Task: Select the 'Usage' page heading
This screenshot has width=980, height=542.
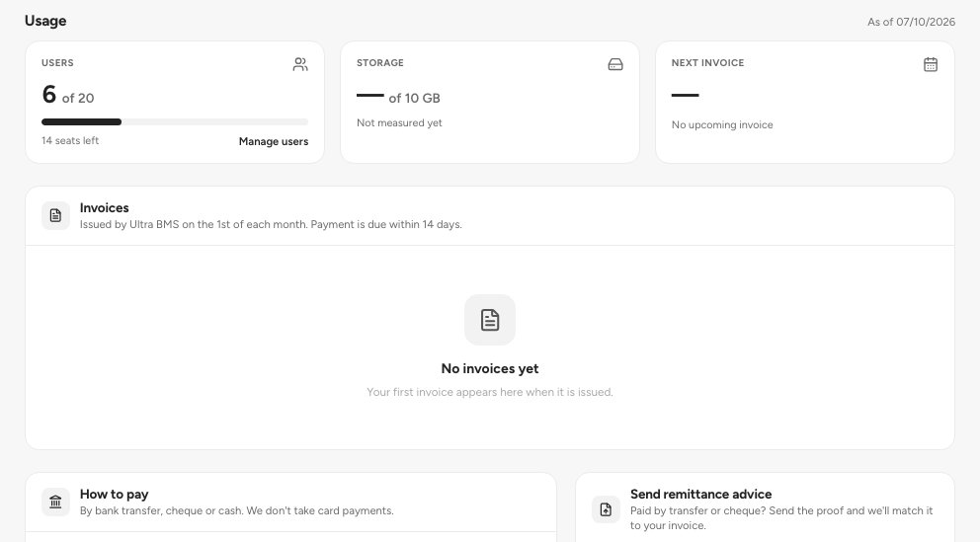Action: [x=45, y=21]
